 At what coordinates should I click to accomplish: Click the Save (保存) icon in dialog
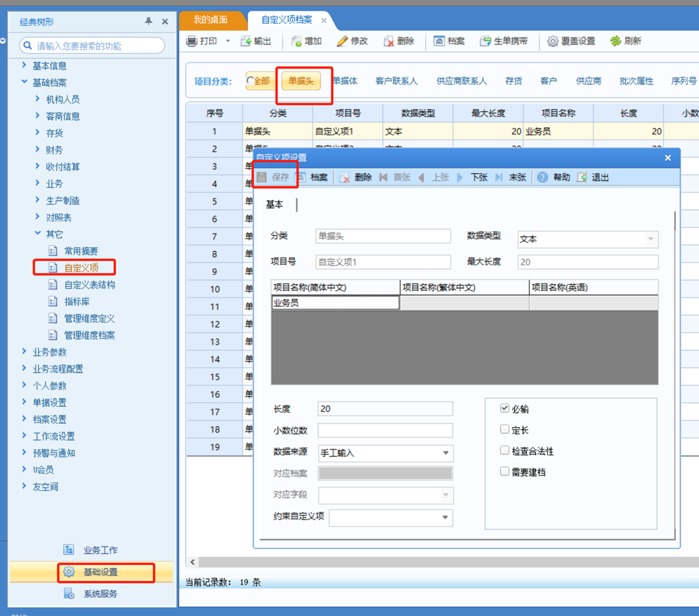click(x=261, y=178)
